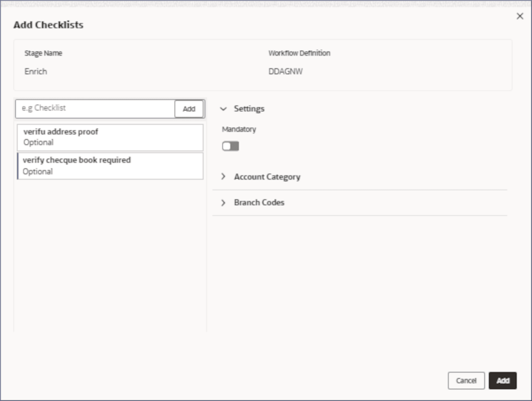Cancel the Add Checklists dialog

466,380
